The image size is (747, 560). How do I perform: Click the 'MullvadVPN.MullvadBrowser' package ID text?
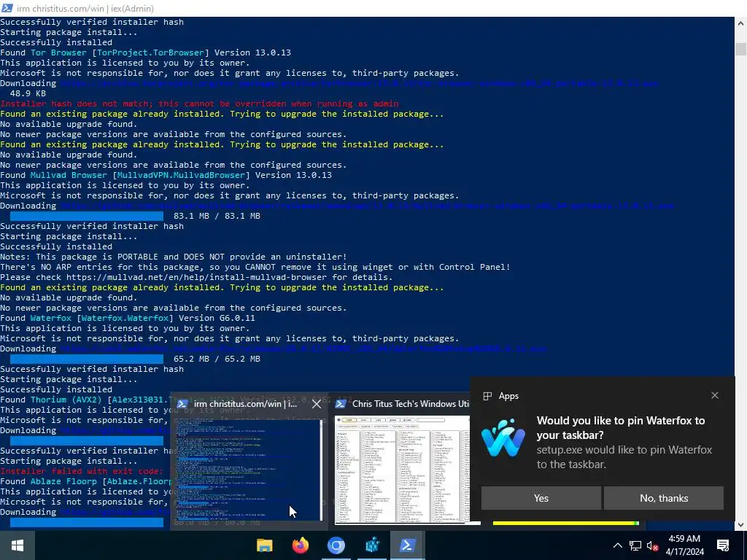[181, 175]
